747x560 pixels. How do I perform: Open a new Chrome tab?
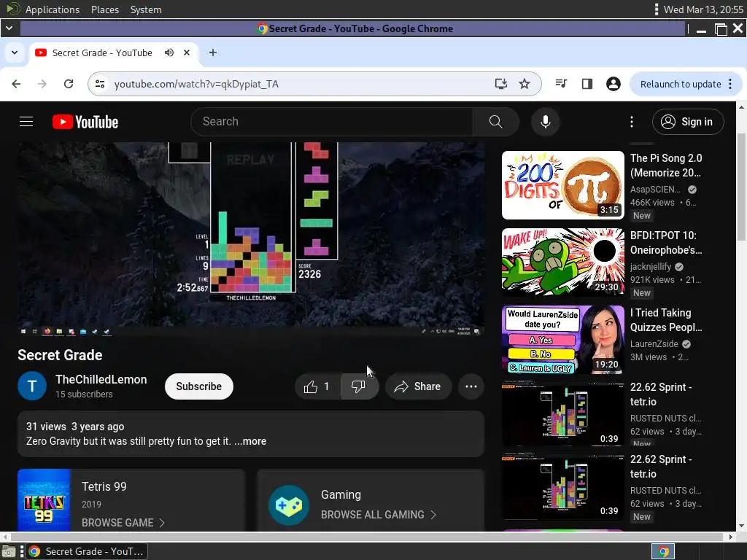(x=213, y=52)
